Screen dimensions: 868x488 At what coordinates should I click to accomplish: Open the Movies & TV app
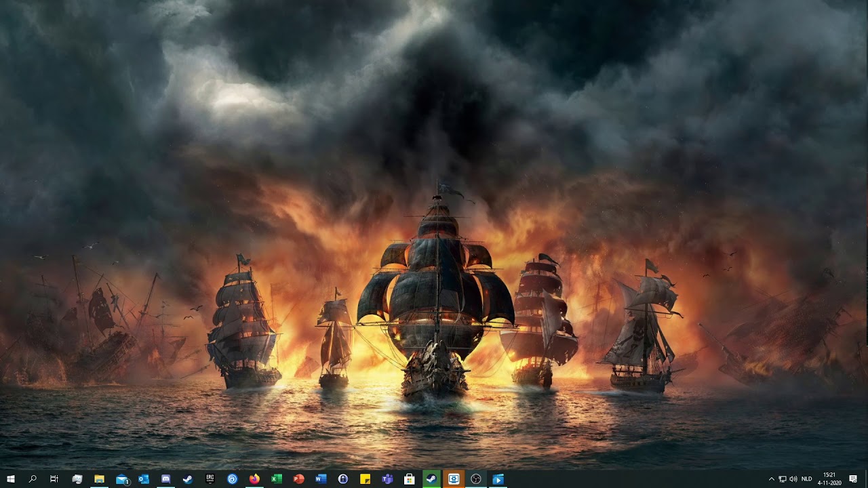[498, 479]
